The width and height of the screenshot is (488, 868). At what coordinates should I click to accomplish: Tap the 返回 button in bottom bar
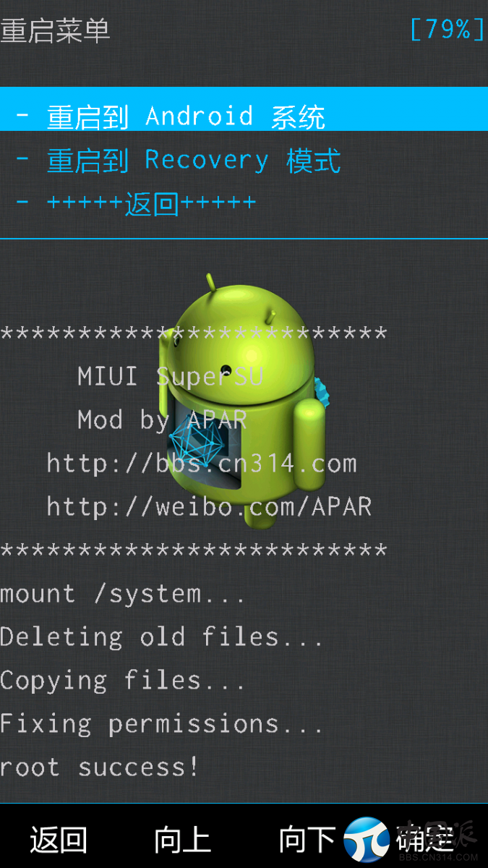point(59,840)
